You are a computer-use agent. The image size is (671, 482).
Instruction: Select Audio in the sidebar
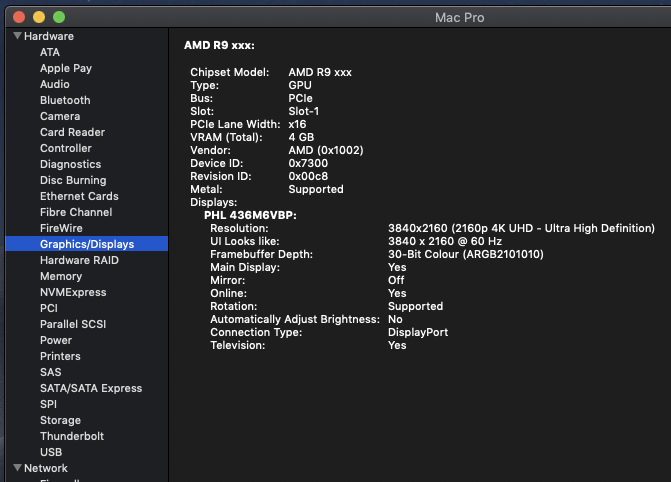(55, 84)
